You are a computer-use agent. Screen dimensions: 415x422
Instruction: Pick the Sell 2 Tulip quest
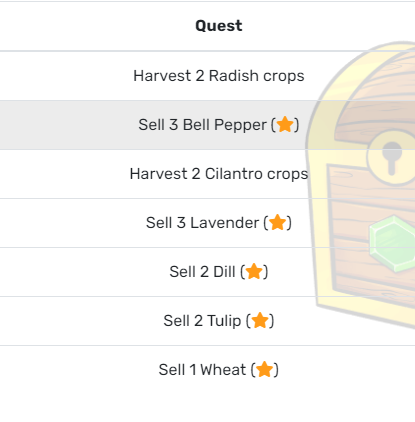pos(219,321)
